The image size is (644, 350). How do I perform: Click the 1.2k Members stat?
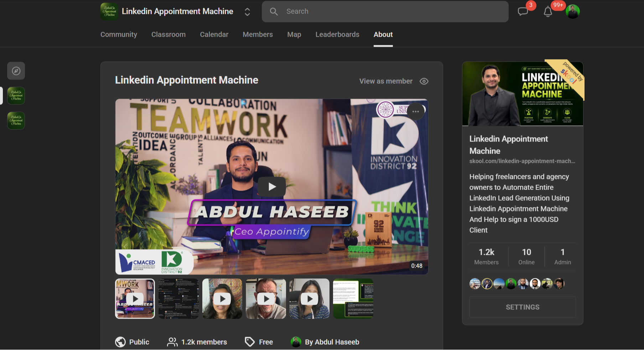(487, 257)
